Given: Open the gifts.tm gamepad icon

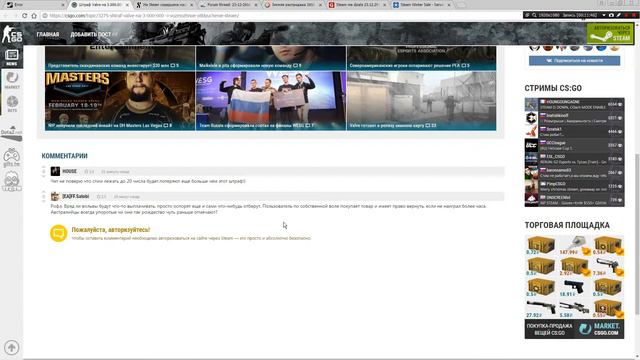Looking at the screenshot, I should (11, 158).
